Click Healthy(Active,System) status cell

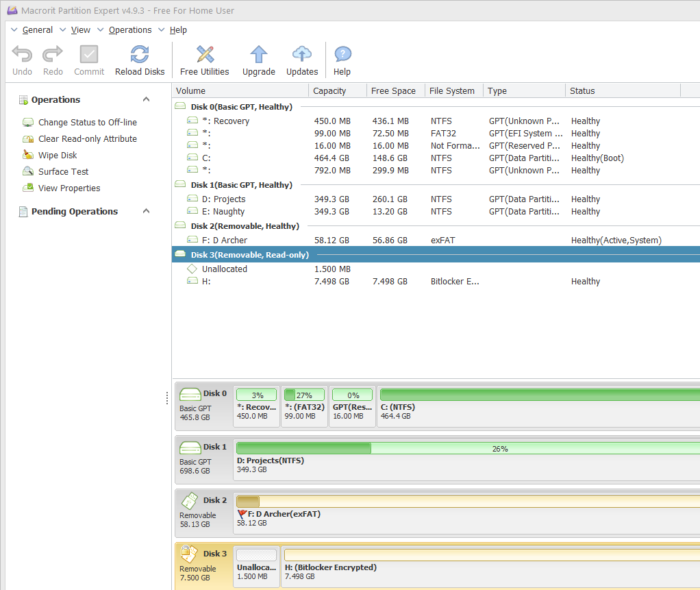616,241
